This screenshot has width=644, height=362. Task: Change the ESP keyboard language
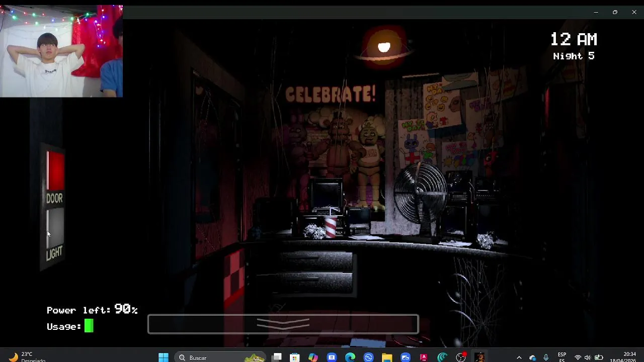pyautogui.click(x=562, y=357)
